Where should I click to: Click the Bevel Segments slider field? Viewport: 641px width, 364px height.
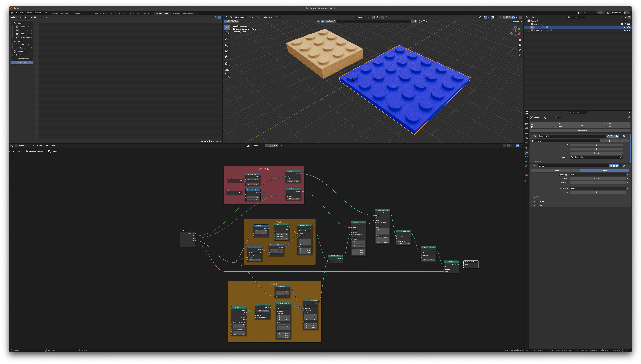coord(598,182)
